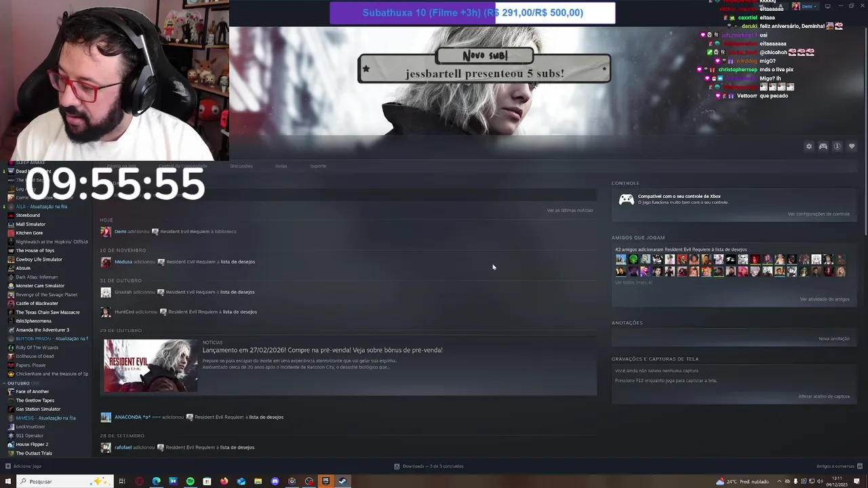Select Storebound in the library list
868x488 pixels.
[x=28, y=216]
